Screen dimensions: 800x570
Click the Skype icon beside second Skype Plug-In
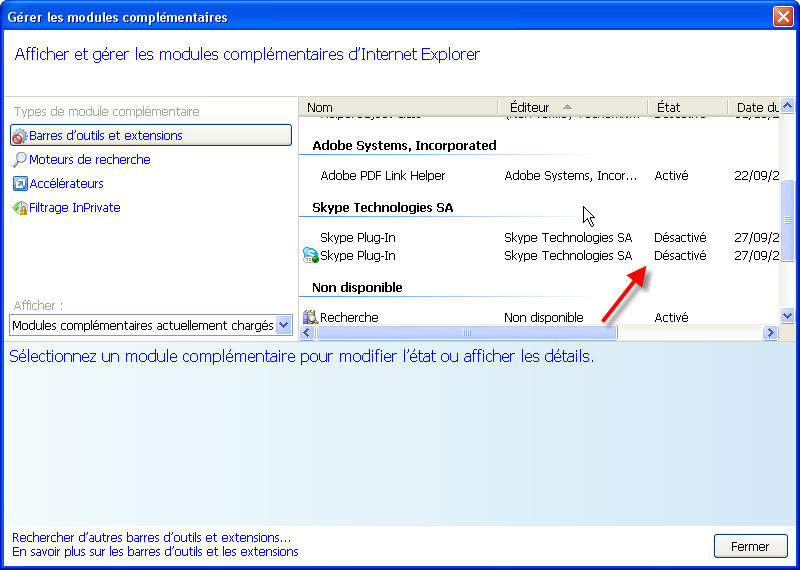point(310,255)
